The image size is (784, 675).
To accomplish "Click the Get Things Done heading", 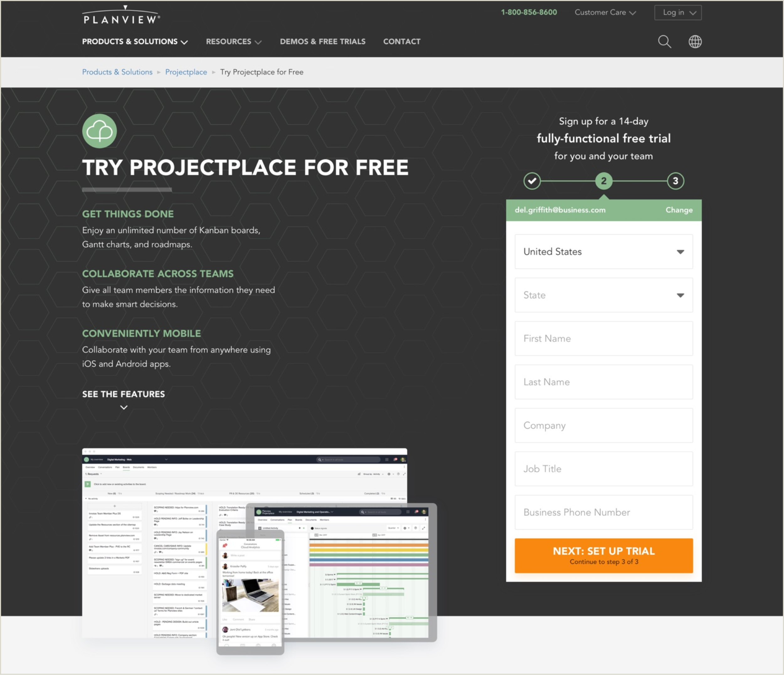I will pyautogui.click(x=128, y=214).
